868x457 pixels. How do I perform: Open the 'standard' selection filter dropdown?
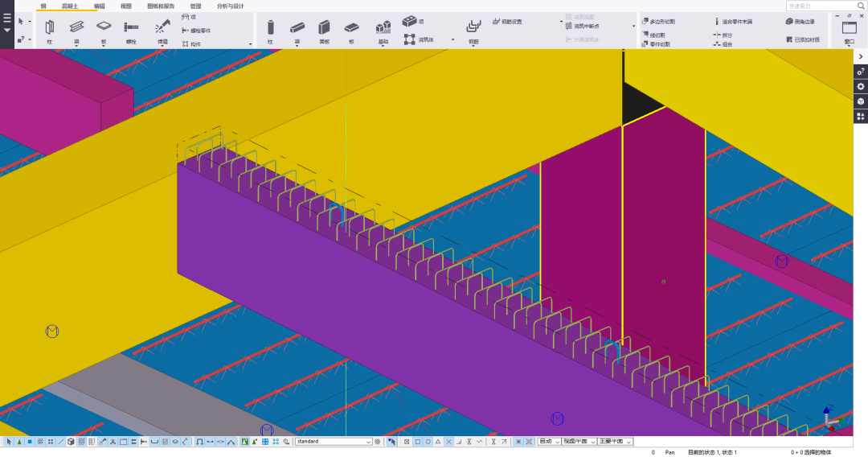point(334,442)
